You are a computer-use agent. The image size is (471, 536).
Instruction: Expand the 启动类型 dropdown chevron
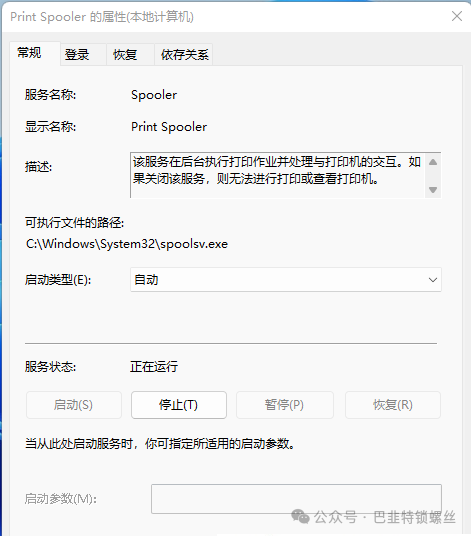click(x=433, y=280)
